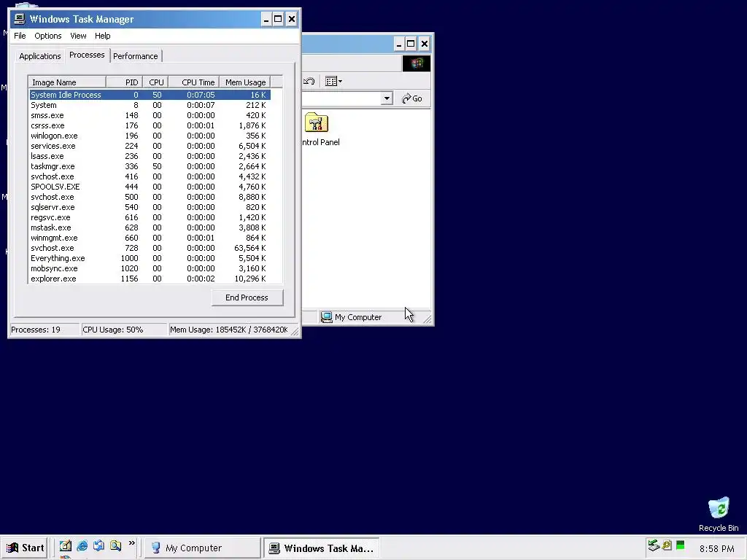Sort processes by the CPU column header

pyautogui.click(x=155, y=82)
